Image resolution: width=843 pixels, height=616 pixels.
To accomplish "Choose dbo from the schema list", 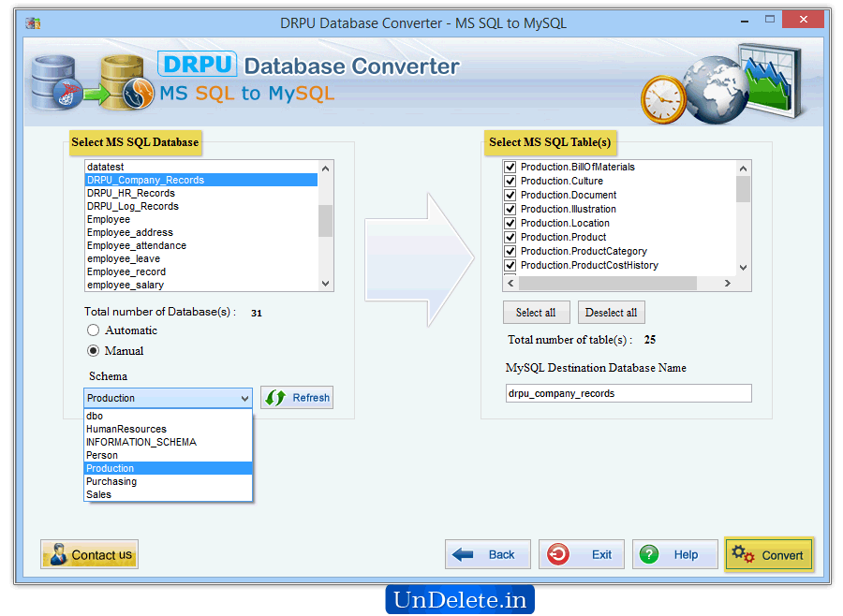I will [169, 416].
